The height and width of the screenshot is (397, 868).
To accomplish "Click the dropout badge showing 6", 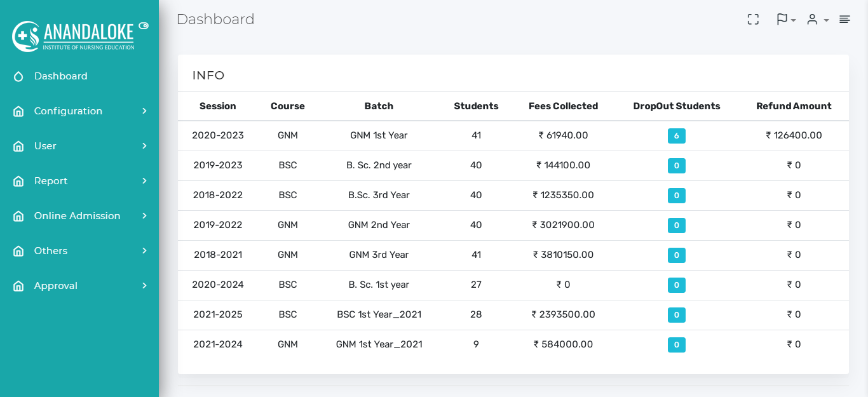I will pyautogui.click(x=676, y=136).
